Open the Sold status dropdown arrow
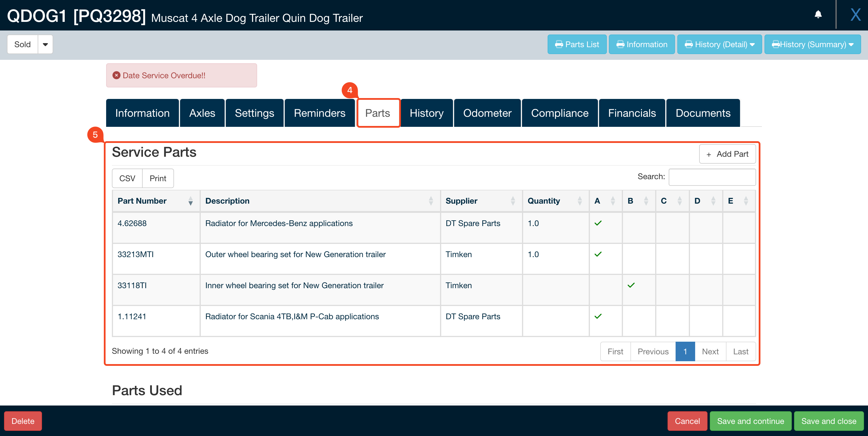The height and width of the screenshot is (436, 868). click(x=45, y=44)
